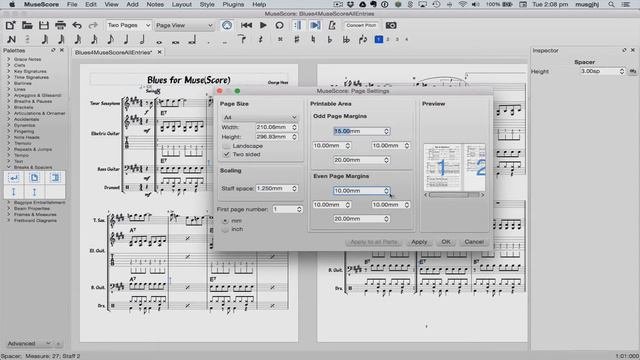The width and height of the screenshot is (640, 360).
Task: Undo the last action
Action: 77,25
